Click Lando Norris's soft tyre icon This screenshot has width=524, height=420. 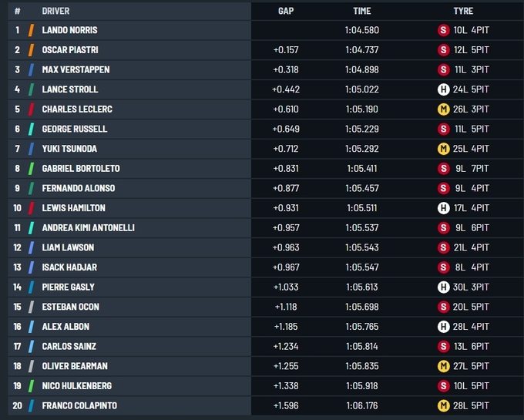pyautogui.click(x=443, y=30)
